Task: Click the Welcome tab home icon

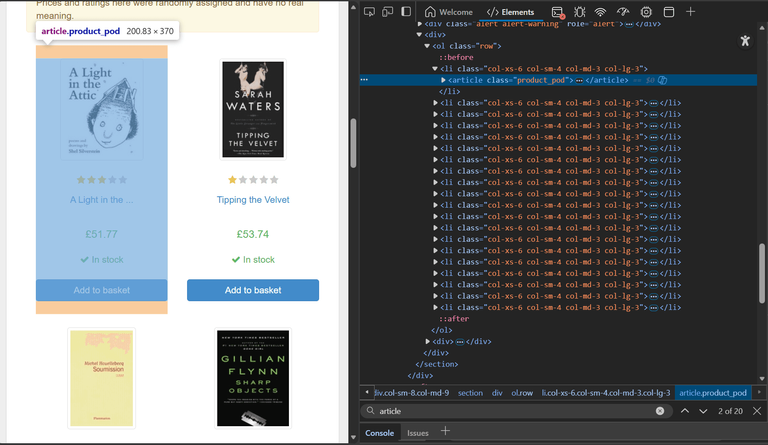Action: (x=430, y=12)
